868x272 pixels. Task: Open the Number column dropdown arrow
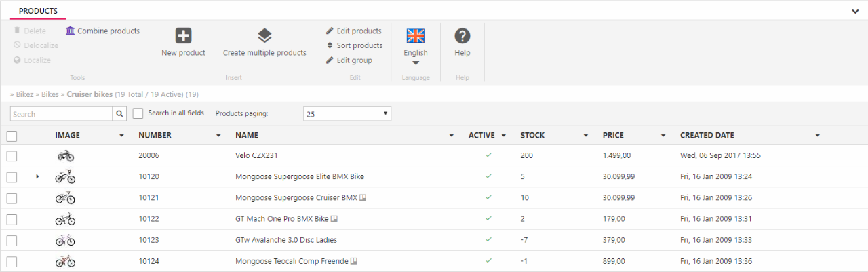click(218, 136)
